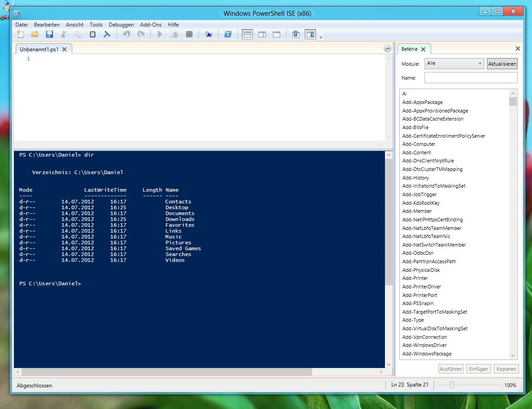Open the Add-Ons menu
532x409 pixels.
pyautogui.click(x=151, y=24)
